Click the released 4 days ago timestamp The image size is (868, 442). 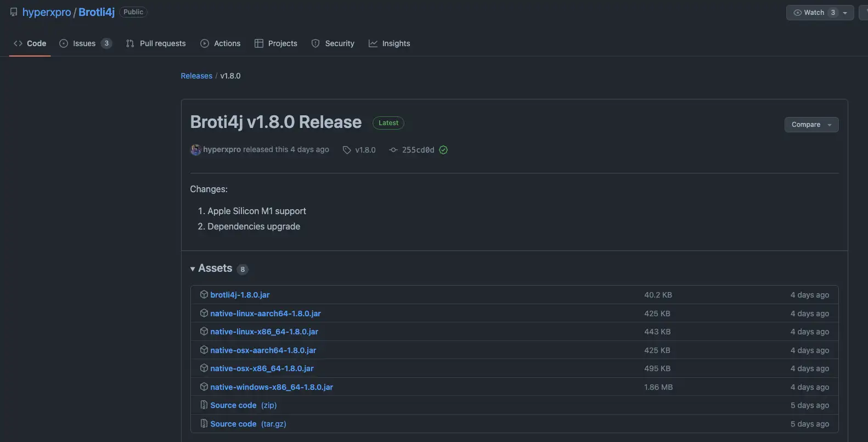pos(309,149)
